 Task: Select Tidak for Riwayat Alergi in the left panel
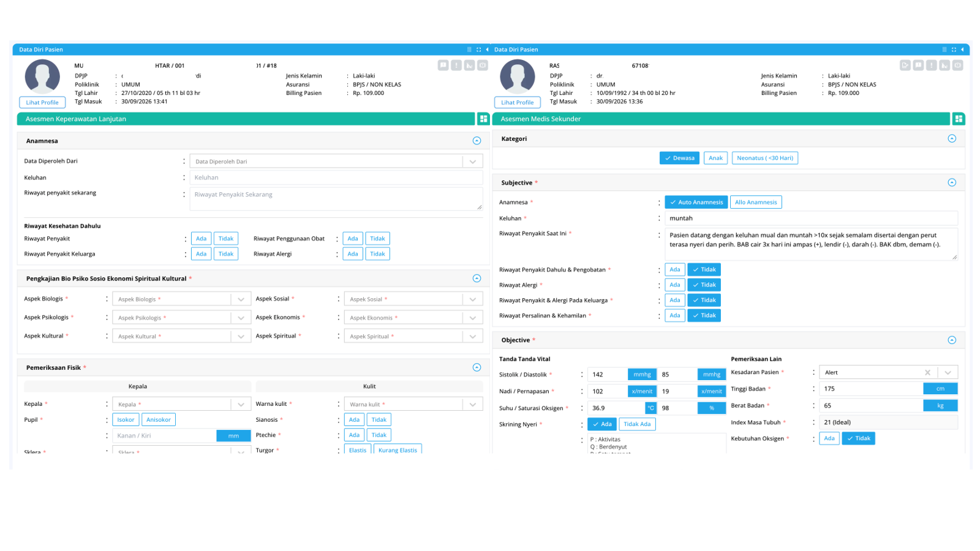tap(377, 254)
